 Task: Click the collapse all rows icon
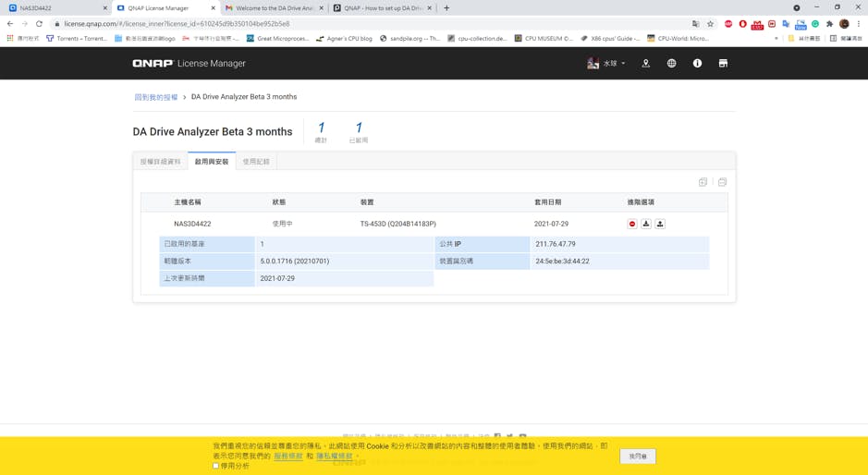click(x=722, y=182)
